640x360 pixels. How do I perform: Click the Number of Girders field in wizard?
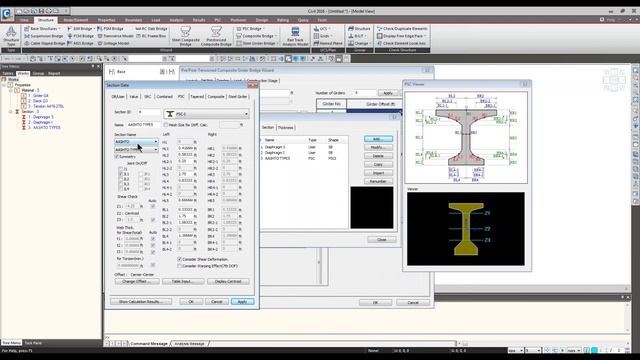point(364,93)
